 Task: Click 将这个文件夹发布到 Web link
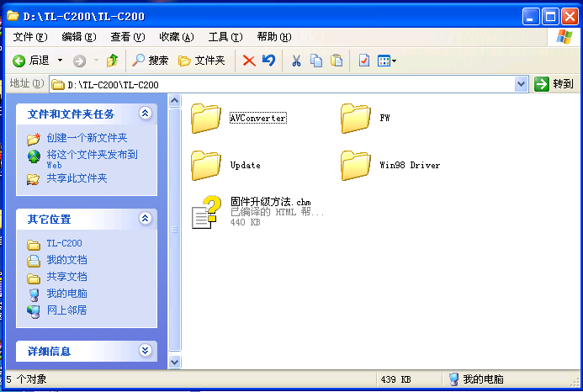(x=92, y=159)
